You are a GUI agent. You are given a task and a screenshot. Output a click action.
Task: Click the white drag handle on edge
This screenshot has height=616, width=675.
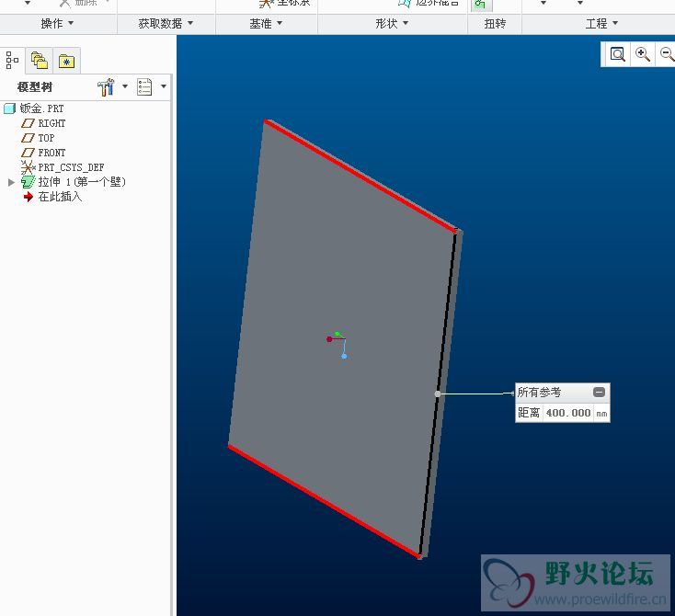pos(438,394)
